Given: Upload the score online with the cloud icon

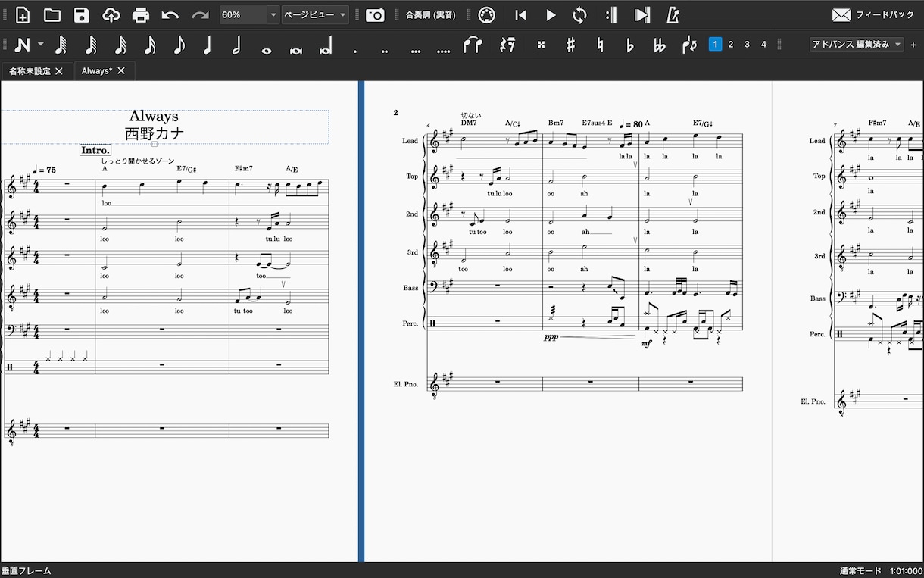Looking at the screenshot, I should 111,15.
